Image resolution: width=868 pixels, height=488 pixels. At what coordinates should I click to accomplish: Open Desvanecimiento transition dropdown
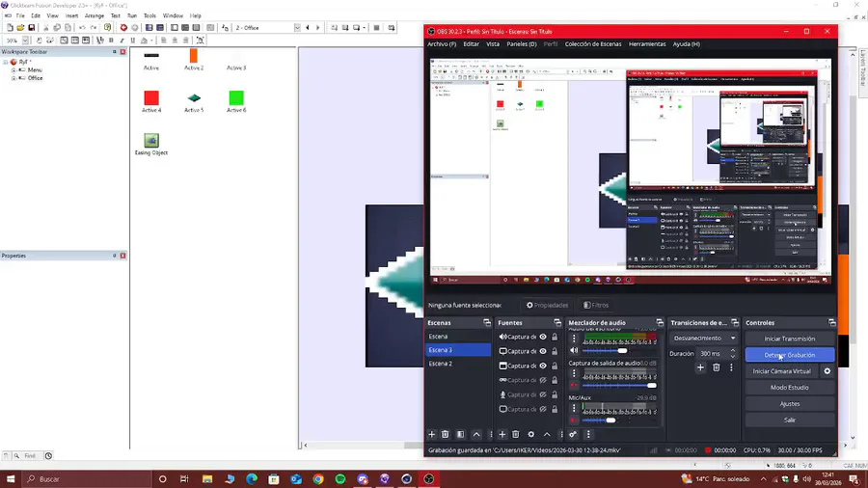click(x=704, y=339)
